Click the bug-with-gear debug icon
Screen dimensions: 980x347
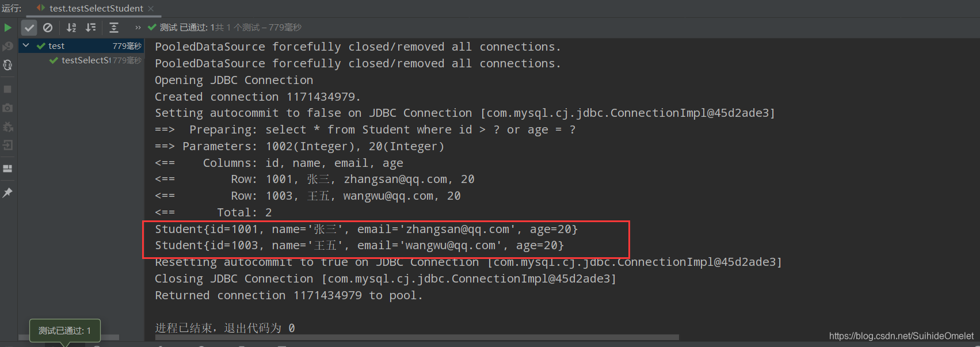(x=7, y=127)
